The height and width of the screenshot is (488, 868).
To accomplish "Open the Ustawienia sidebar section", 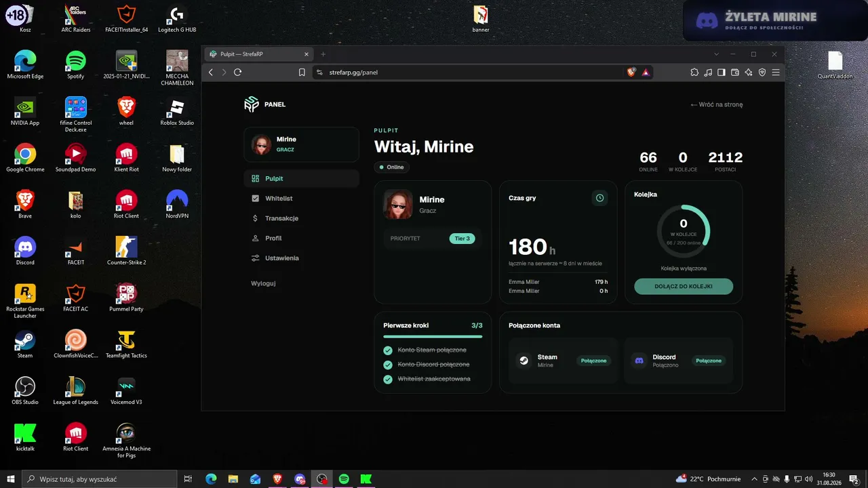I will [301, 258].
